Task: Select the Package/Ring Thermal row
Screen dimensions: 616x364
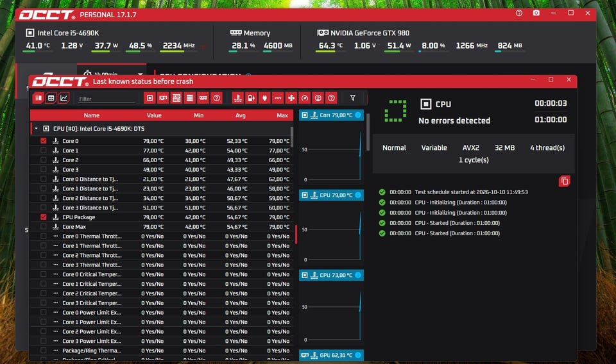Action: pyautogui.click(x=162, y=351)
